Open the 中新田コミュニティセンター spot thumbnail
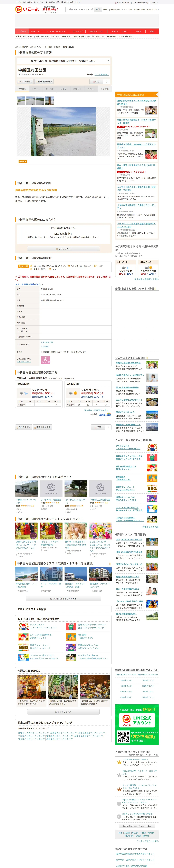This screenshot has height=868, width=174. point(26,489)
